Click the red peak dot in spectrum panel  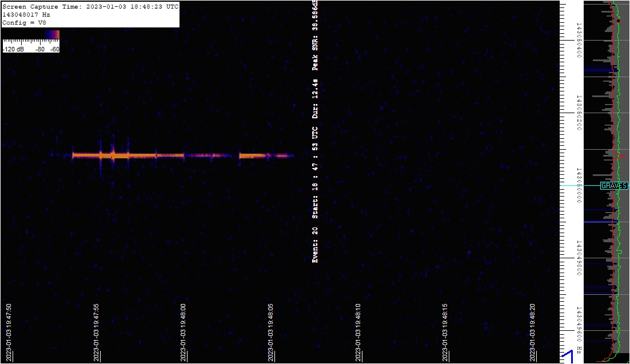[619, 21]
